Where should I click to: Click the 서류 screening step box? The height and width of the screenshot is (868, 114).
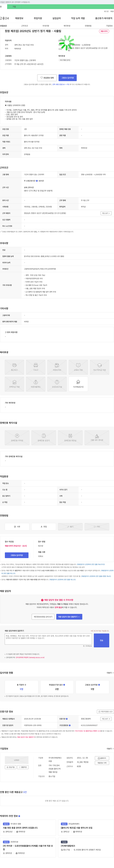pos(17,527)
